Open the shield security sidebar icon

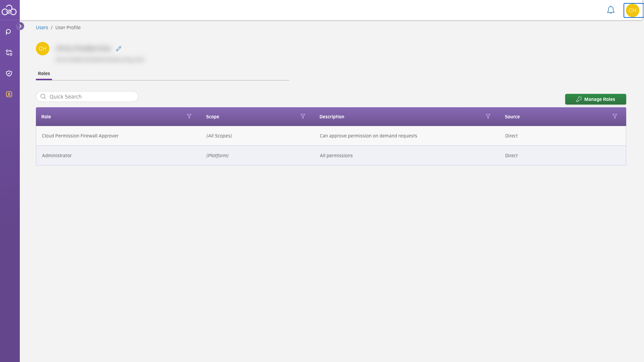click(9, 73)
